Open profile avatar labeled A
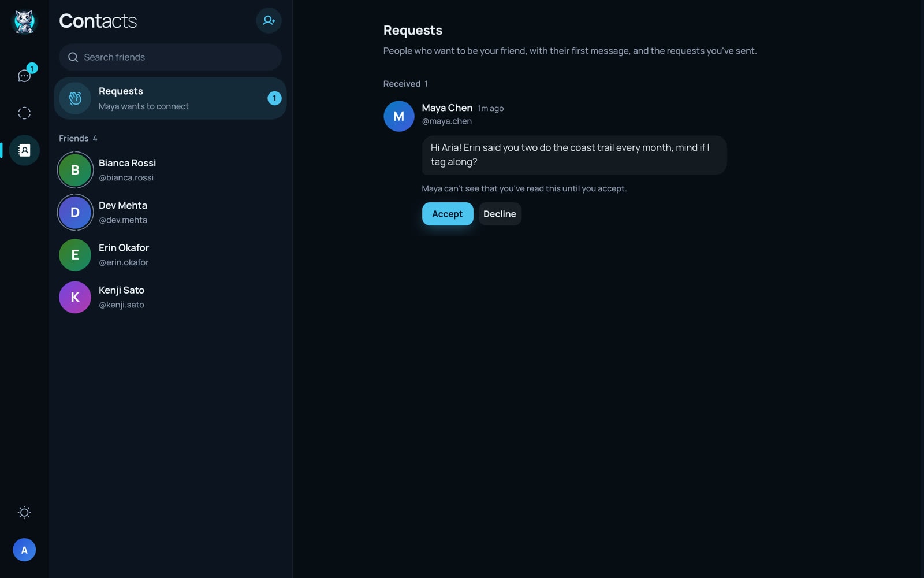924x578 pixels. pyautogui.click(x=24, y=550)
